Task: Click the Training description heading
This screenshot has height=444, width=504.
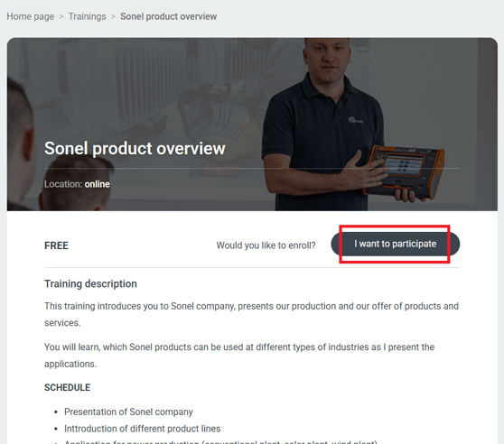Action: (90, 283)
